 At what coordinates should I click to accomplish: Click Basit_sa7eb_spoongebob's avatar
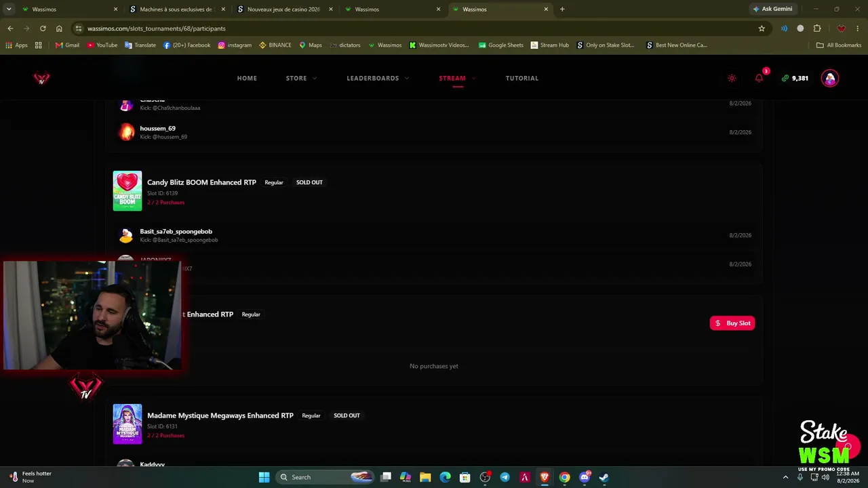pyautogui.click(x=126, y=235)
